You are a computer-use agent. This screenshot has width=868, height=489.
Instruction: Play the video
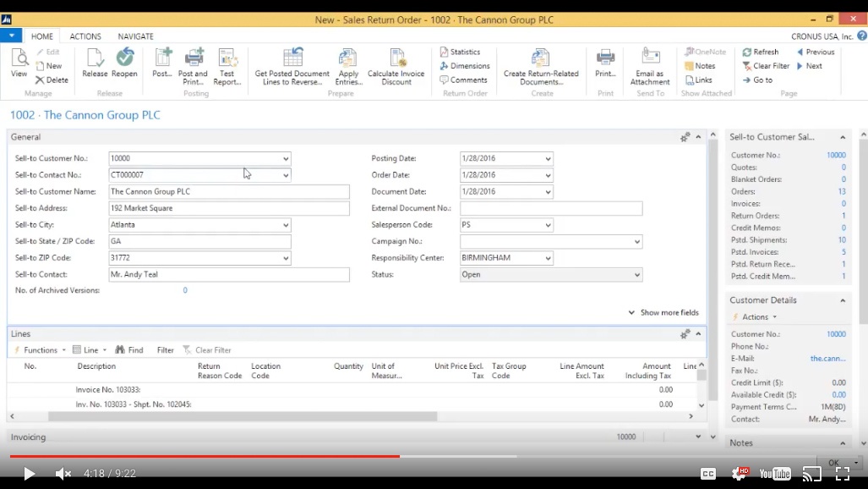29,474
